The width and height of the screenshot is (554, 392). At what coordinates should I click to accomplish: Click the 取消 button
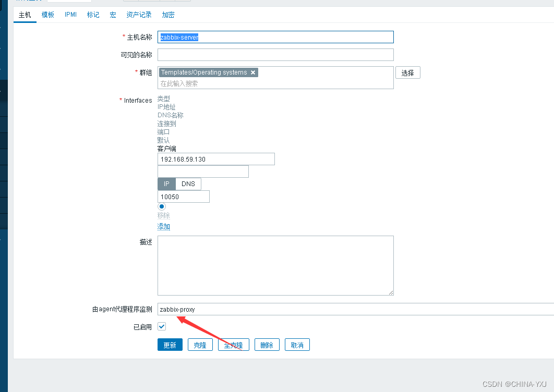[297, 345]
